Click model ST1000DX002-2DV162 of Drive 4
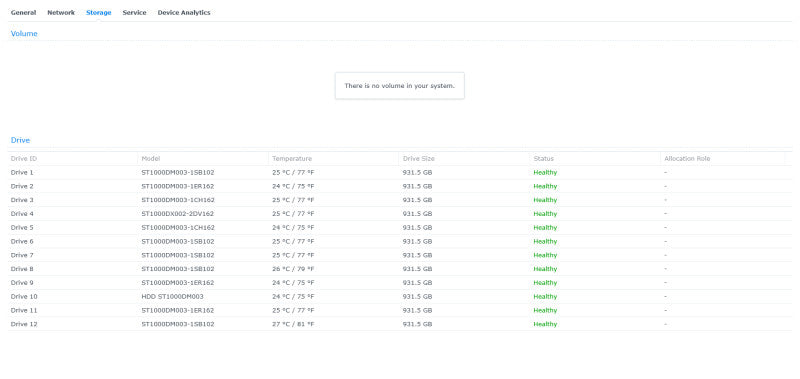 coord(178,214)
